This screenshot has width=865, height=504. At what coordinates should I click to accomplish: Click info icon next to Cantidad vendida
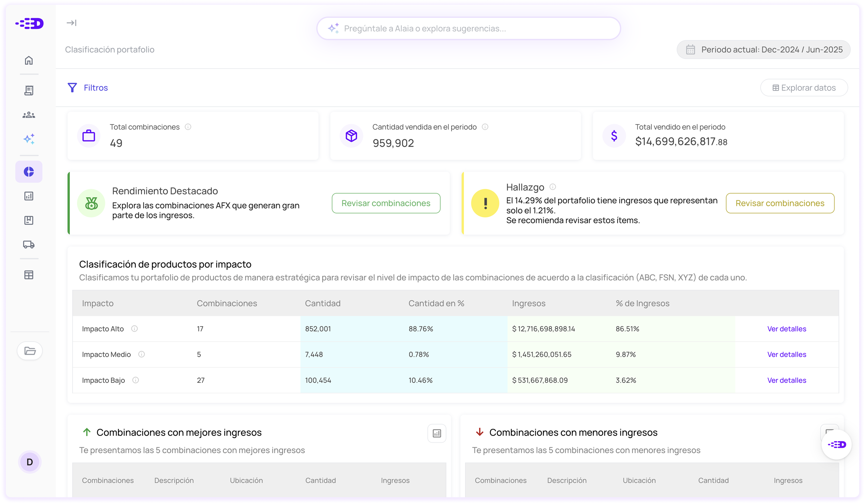tap(485, 127)
